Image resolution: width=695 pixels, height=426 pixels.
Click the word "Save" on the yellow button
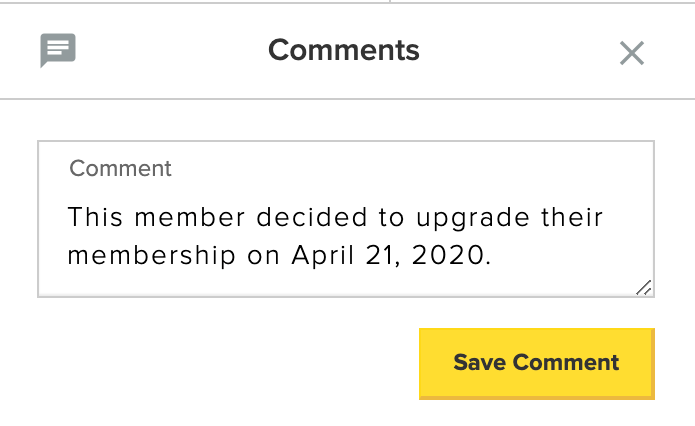[x=480, y=362]
